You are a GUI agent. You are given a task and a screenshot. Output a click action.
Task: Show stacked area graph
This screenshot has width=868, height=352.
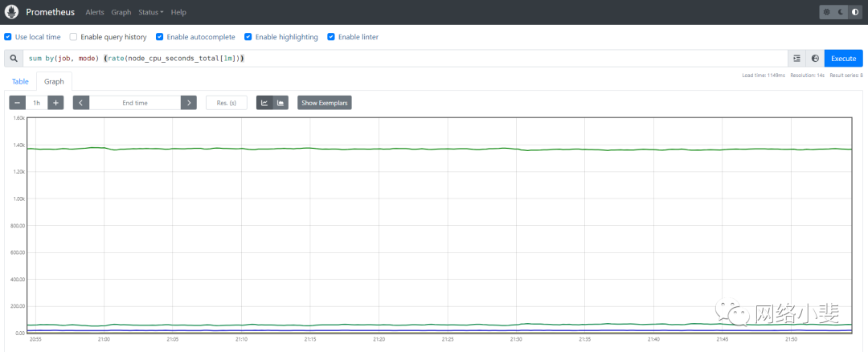280,103
